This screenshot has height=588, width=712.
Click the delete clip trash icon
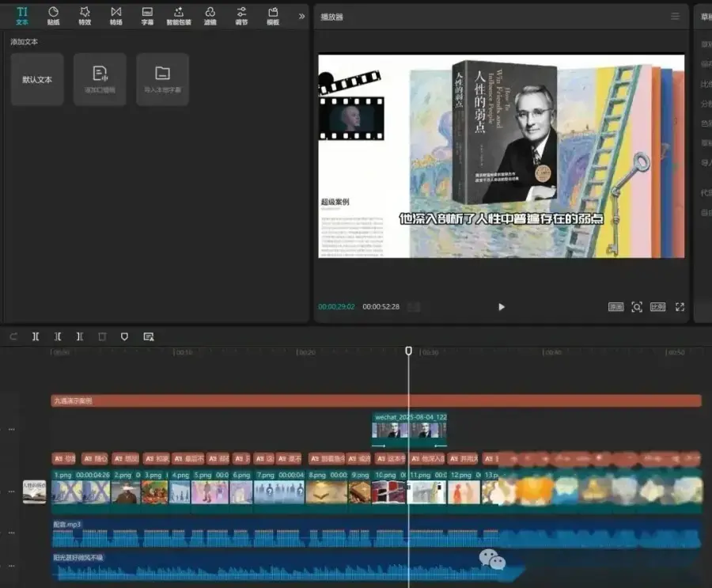point(102,336)
